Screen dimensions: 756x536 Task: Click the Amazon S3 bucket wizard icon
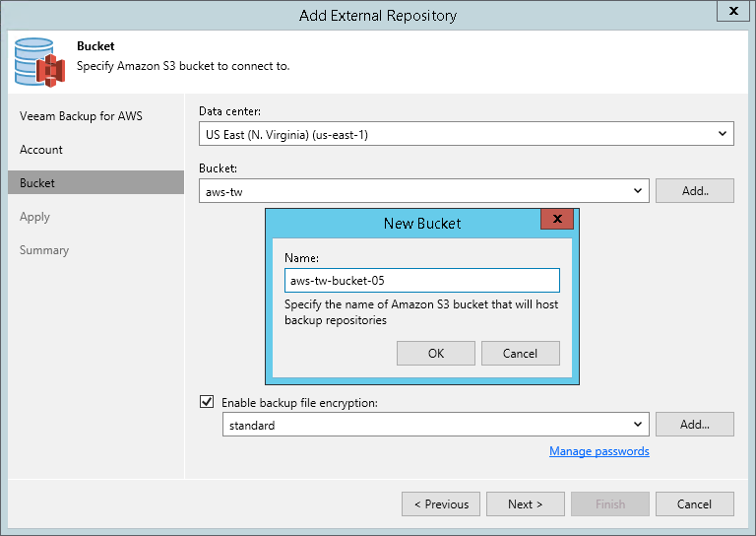39,63
